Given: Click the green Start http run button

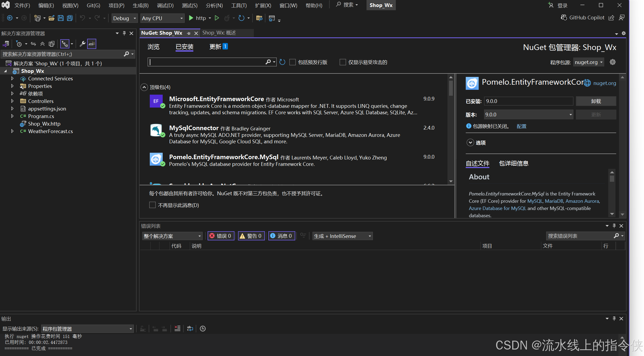Looking at the screenshot, I should click(191, 18).
